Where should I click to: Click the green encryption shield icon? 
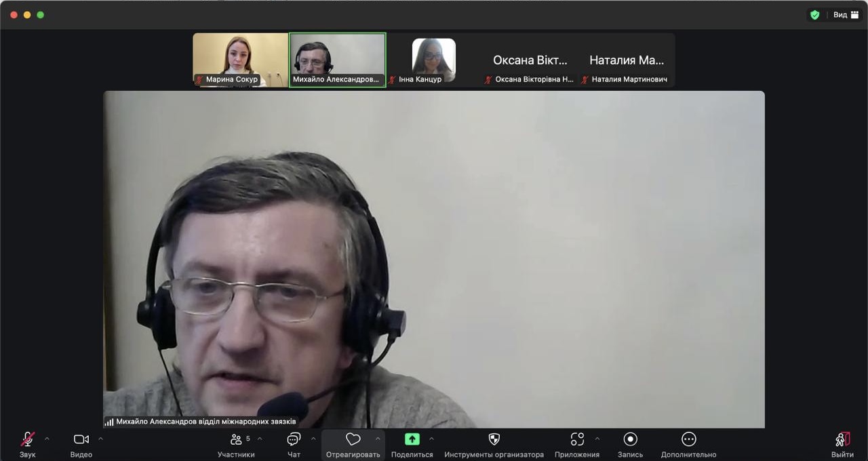tap(815, 15)
